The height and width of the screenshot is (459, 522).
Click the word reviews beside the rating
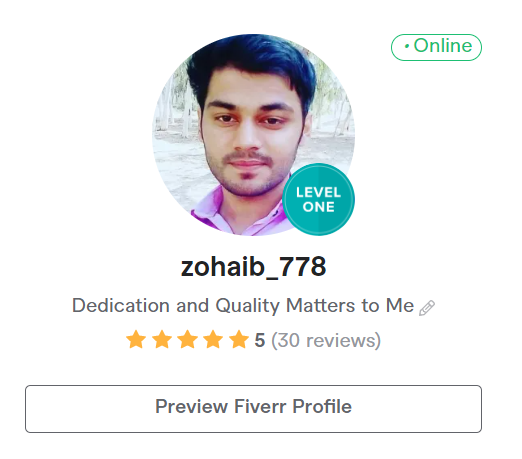click(343, 340)
